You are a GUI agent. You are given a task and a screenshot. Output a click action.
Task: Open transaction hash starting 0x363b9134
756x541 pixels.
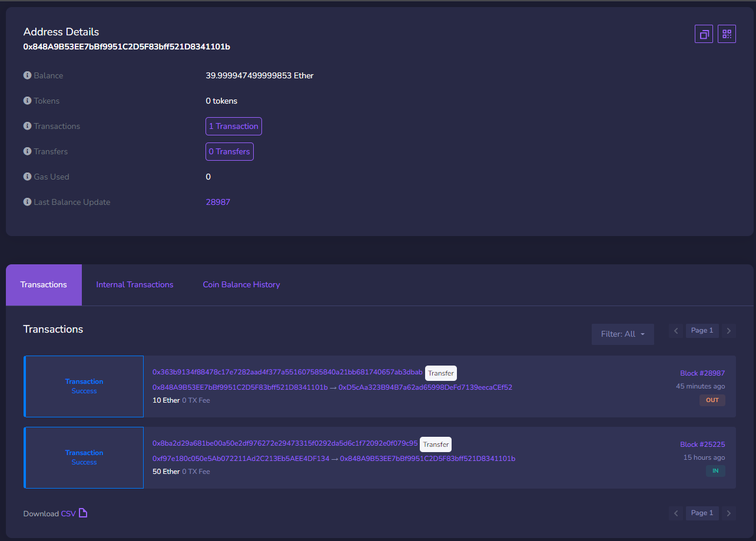click(x=287, y=372)
